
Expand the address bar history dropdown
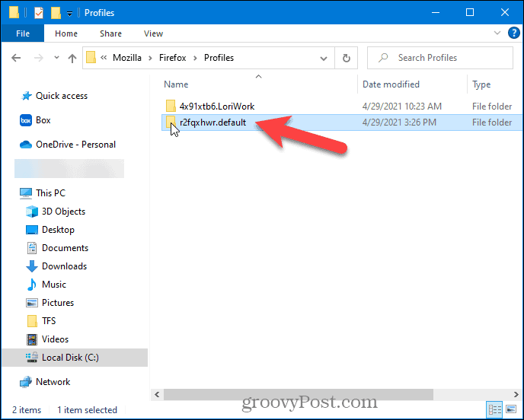324,59
